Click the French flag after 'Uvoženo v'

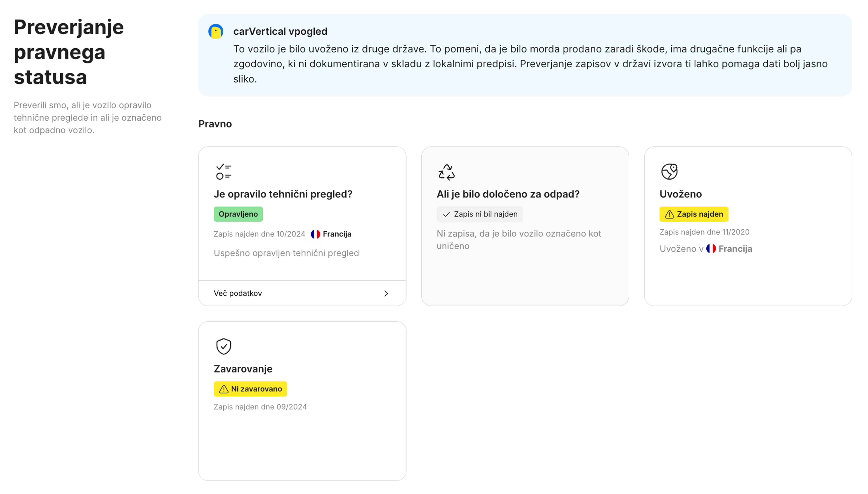tap(711, 249)
